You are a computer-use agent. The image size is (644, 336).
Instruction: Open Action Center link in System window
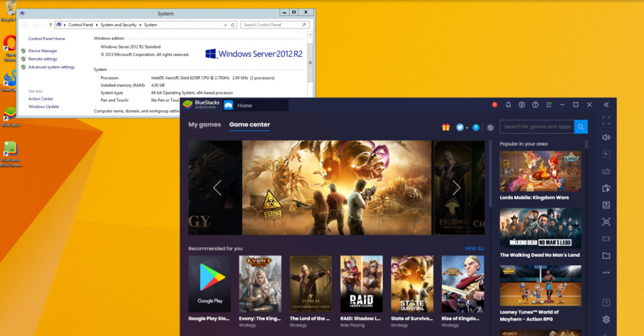(41, 99)
